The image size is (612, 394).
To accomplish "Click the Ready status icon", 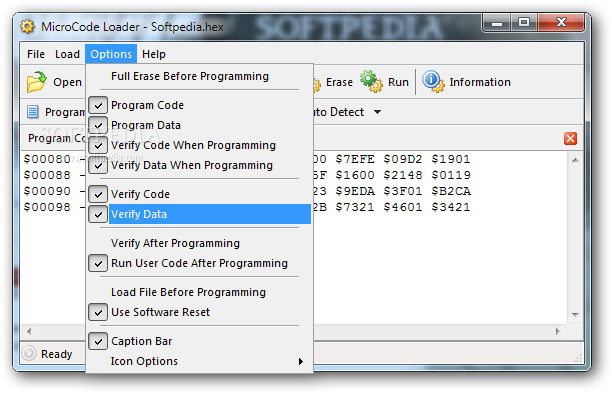I will pyautogui.click(x=29, y=353).
